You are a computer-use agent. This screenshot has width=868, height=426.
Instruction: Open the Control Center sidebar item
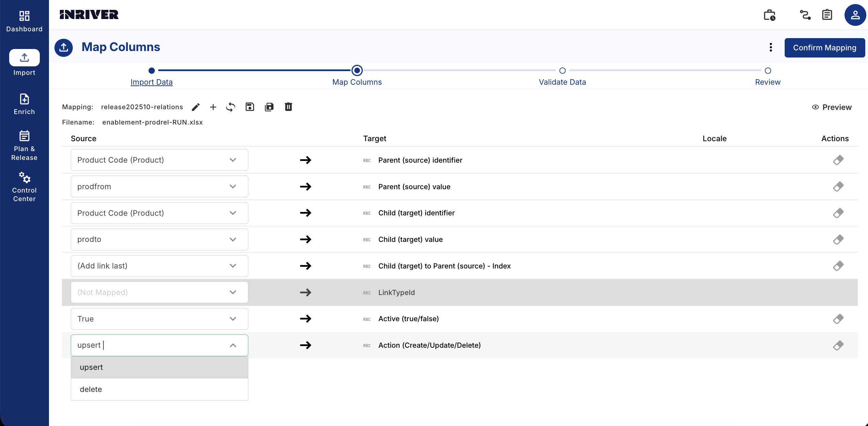[24, 187]
